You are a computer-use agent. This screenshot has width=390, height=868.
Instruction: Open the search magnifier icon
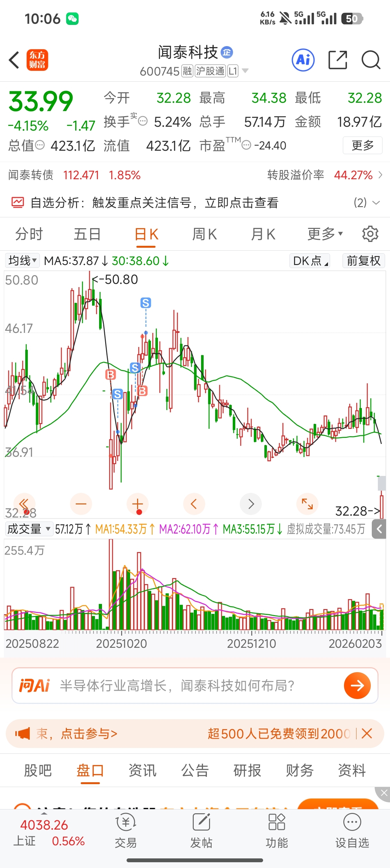371,60
